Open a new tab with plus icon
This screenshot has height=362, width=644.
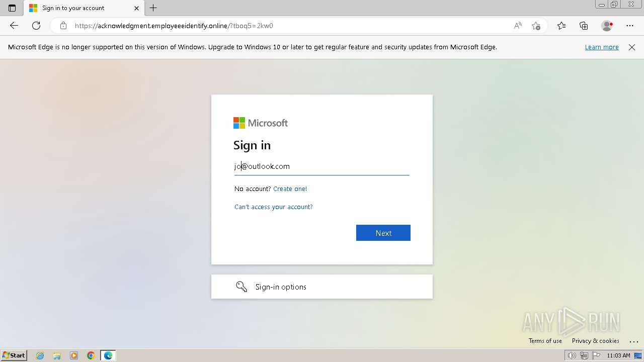click(153, 8)
